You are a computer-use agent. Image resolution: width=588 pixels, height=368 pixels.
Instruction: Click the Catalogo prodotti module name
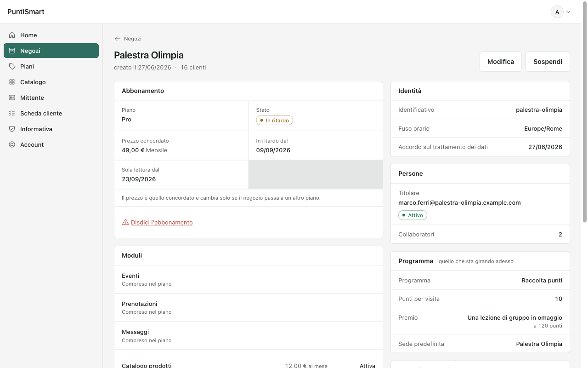[x=147, y=366]
